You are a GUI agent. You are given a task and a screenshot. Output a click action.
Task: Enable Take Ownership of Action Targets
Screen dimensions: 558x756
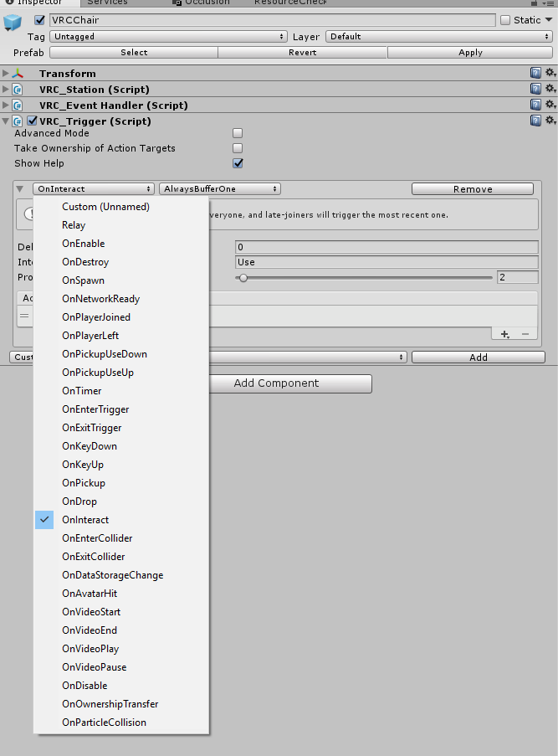pyautogui.click(x=238, y=148)
